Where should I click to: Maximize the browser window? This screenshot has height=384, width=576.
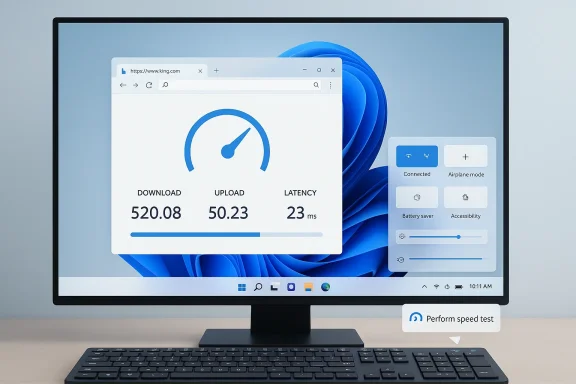pyautogui.click(x=319, y=70)
